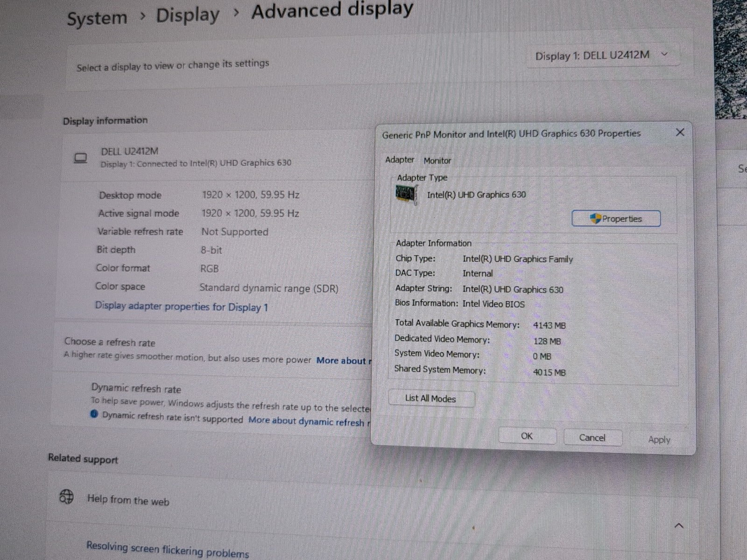Viewport: 747px width, 560px height.
Task: Select the Active signal mode value
Action: [250, 213]
